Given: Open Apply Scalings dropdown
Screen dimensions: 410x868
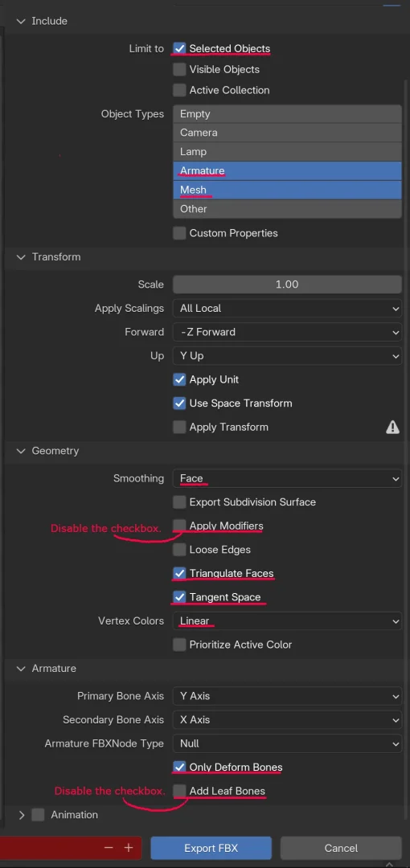Looking at the screenshot, I should tap(287, 308).
